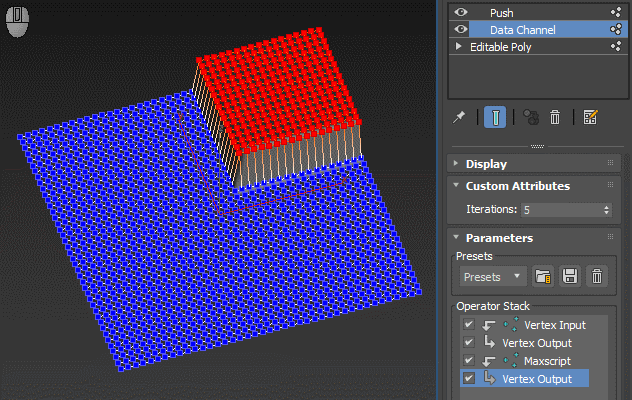Expand the Editable Poly tree arrow
This screenshot has width=632, height=400.
coord(459,47)
